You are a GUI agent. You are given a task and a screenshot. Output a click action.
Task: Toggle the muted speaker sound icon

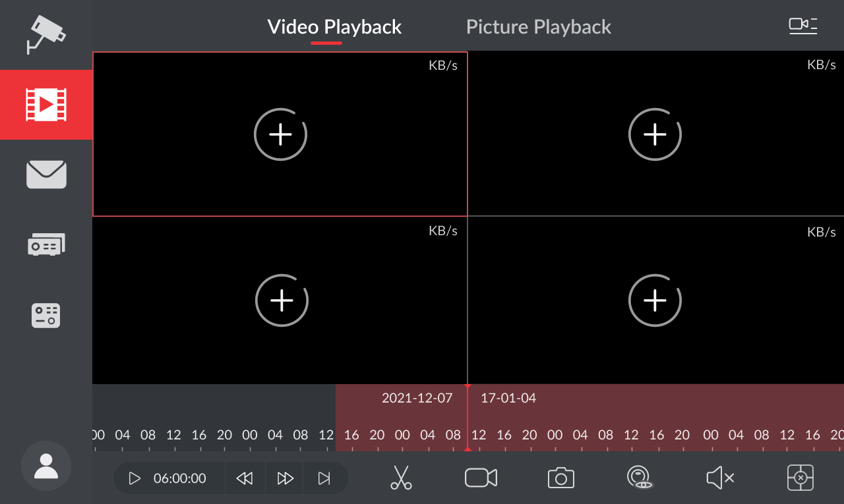(x=720, y=478)
